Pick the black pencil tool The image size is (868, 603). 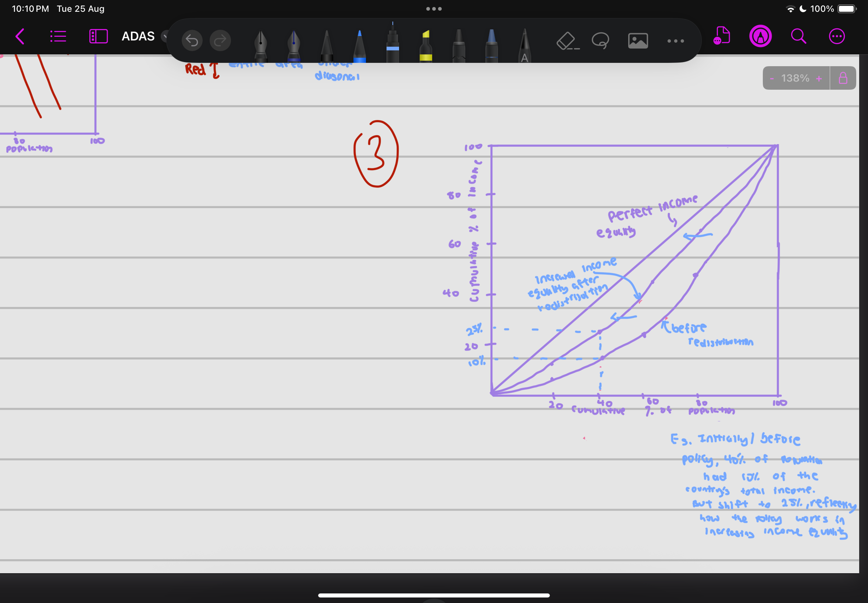[x=327, y=46]
